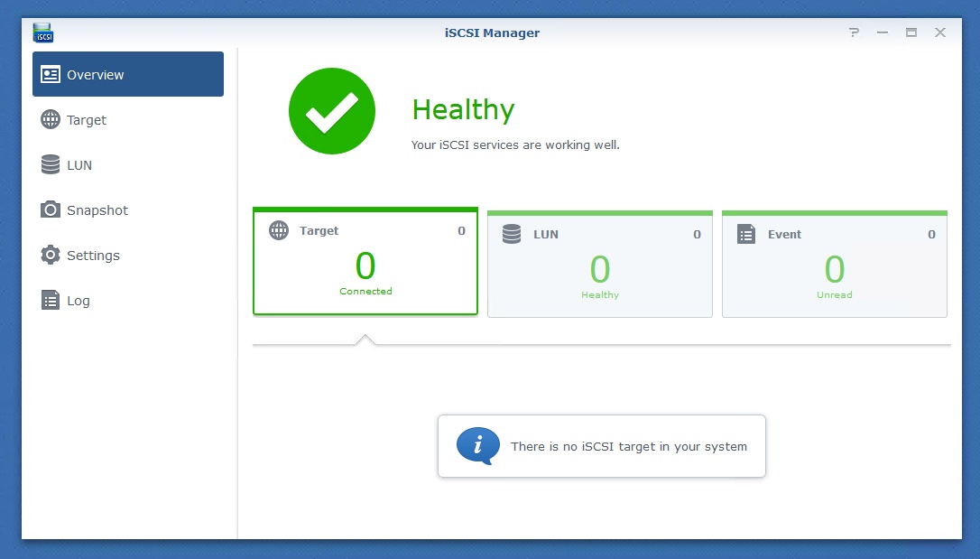Click the globe icon on Target card
980x559 pixels.
coord(279,230)
